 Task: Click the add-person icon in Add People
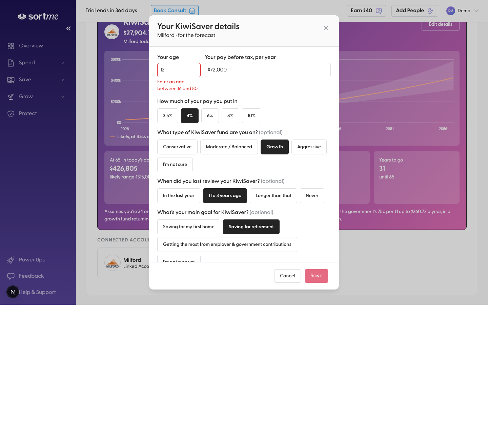[x=430, y=11]
